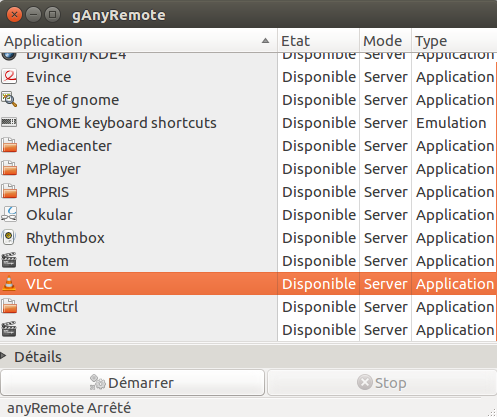Click Disponible status in the MPRIS row

click(x=319, y=192)
